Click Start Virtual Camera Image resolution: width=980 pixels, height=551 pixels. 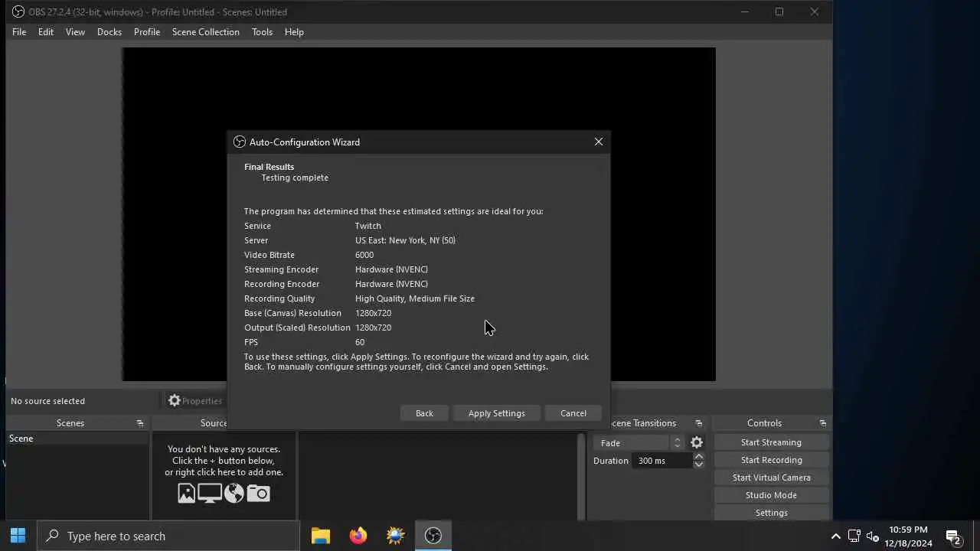click(x=771, y=478)
